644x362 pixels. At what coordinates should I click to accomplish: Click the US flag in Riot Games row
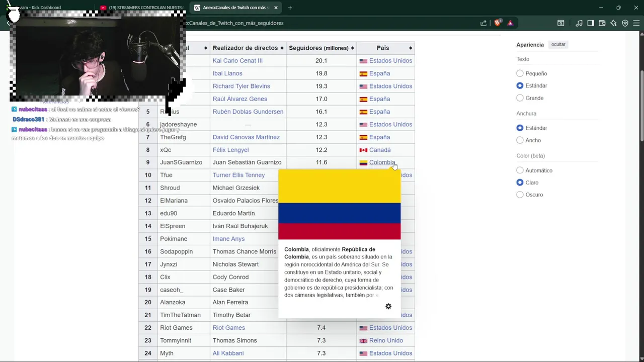coord(363,328)
